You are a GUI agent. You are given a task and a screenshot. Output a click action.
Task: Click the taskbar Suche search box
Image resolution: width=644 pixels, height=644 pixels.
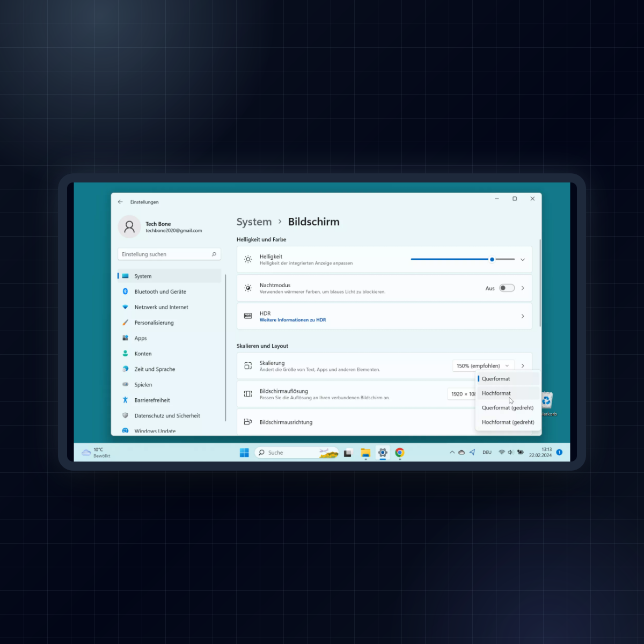pyautogui.click(x=296, y=452)
